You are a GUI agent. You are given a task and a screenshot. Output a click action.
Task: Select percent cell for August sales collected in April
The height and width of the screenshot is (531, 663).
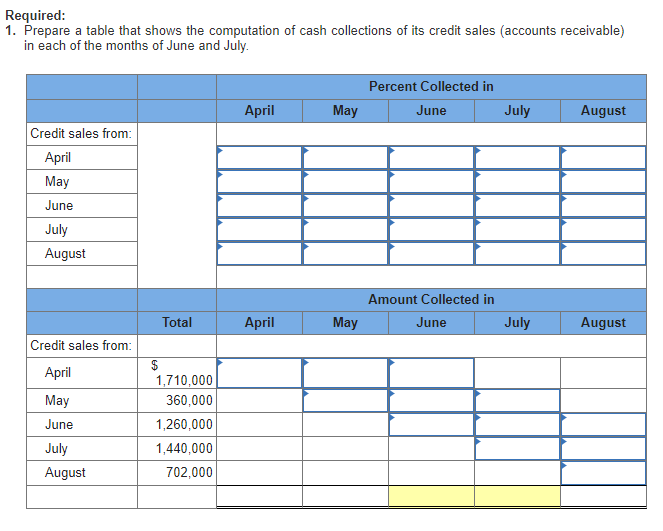[x=260, y=254]
